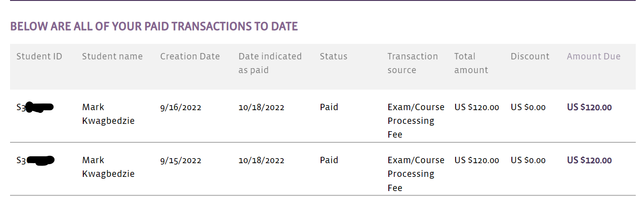Select the "Amount Due" column header
The height and width of the screenshot is (197, 644).
click(594, 57)
